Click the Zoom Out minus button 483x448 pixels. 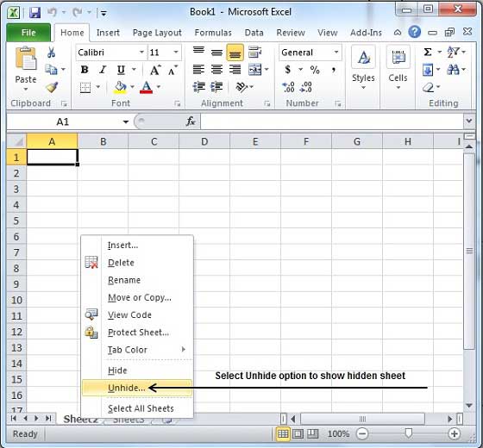pos(362,434)
